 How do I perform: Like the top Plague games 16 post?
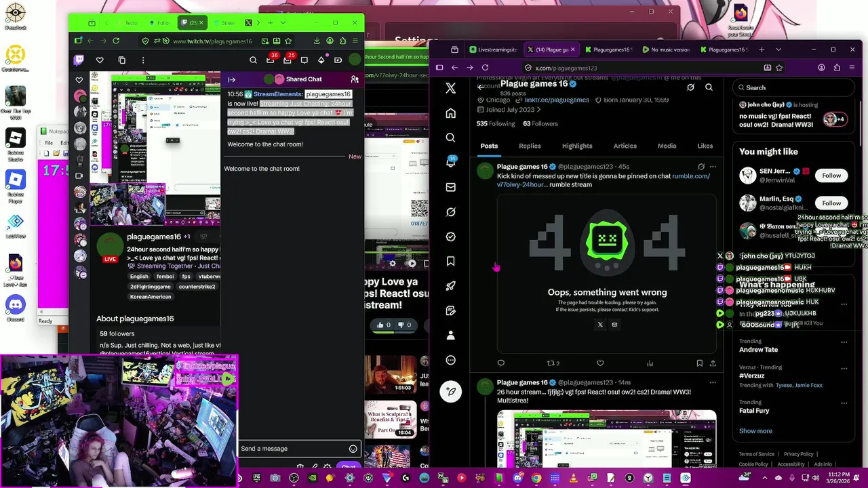[x=600, y=363]
